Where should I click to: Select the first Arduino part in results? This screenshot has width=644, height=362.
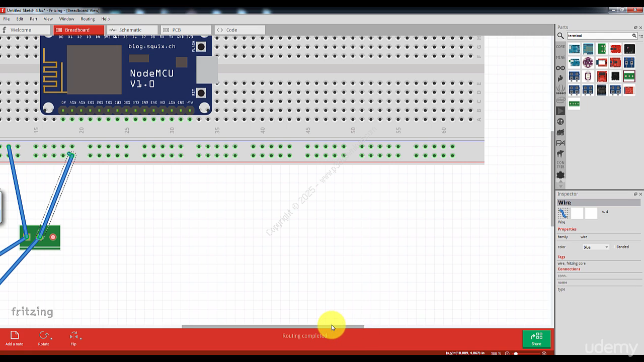(574, 49)
